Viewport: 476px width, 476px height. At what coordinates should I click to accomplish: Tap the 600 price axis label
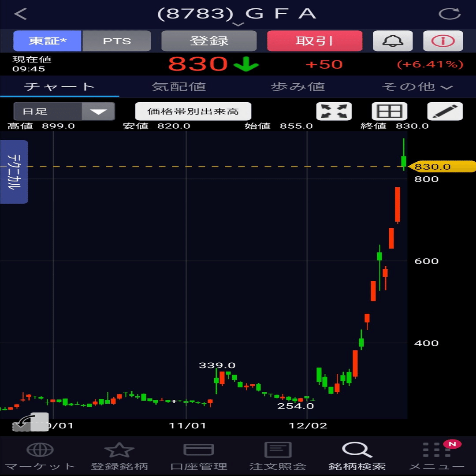(x=426, y=261)
